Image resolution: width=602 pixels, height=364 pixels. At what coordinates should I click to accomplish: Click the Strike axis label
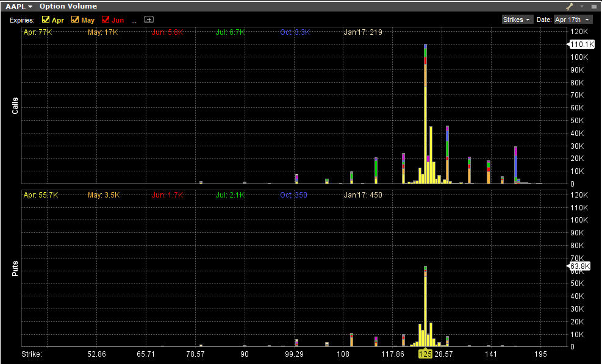click(x=32, y=354)
